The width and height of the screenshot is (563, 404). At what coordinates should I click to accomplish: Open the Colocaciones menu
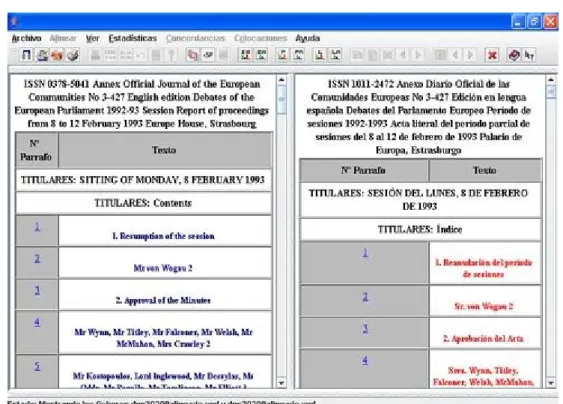point(260,38)
